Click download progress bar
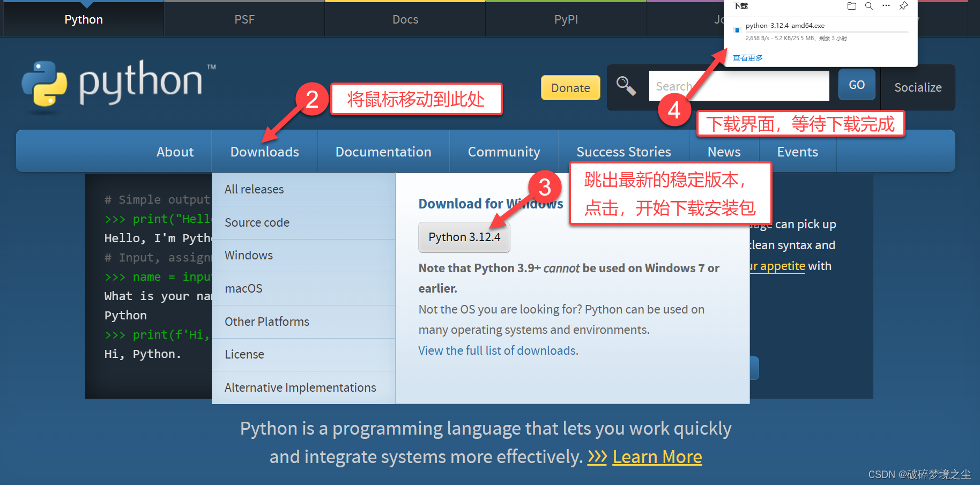 (x=827, y=32)
